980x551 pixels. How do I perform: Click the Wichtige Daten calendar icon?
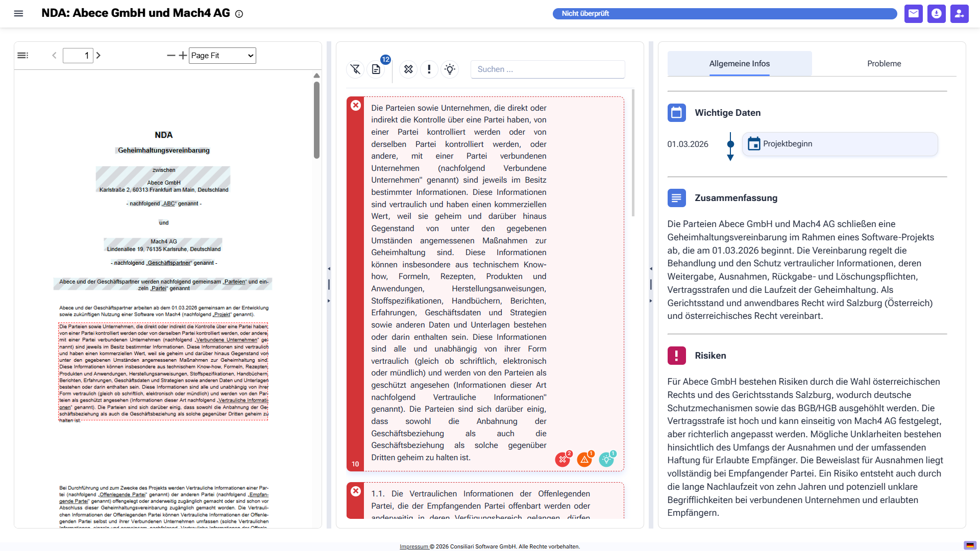676,113
